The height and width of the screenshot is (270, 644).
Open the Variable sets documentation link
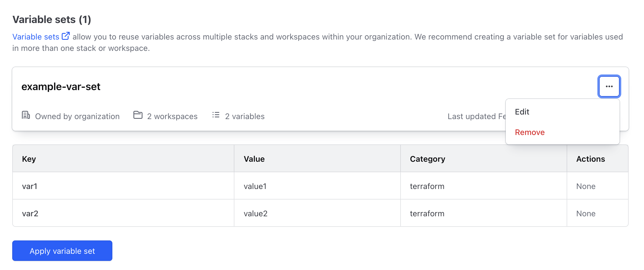[36, 37]
